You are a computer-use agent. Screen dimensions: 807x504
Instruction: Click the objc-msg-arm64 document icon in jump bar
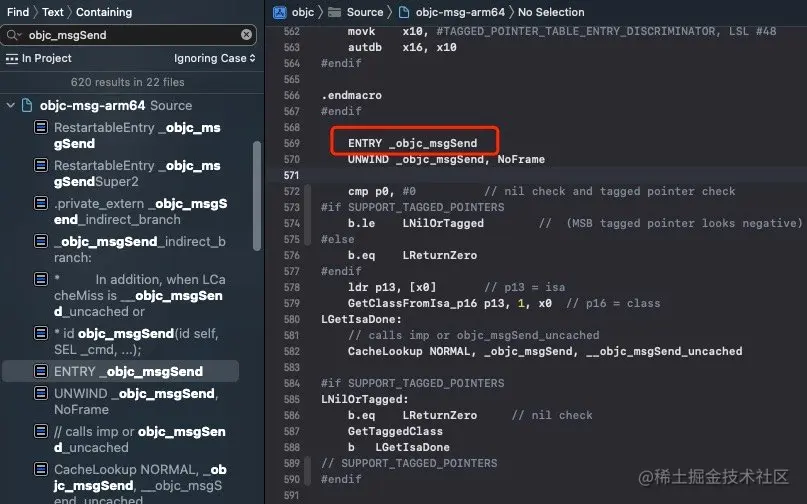point(405,12)
